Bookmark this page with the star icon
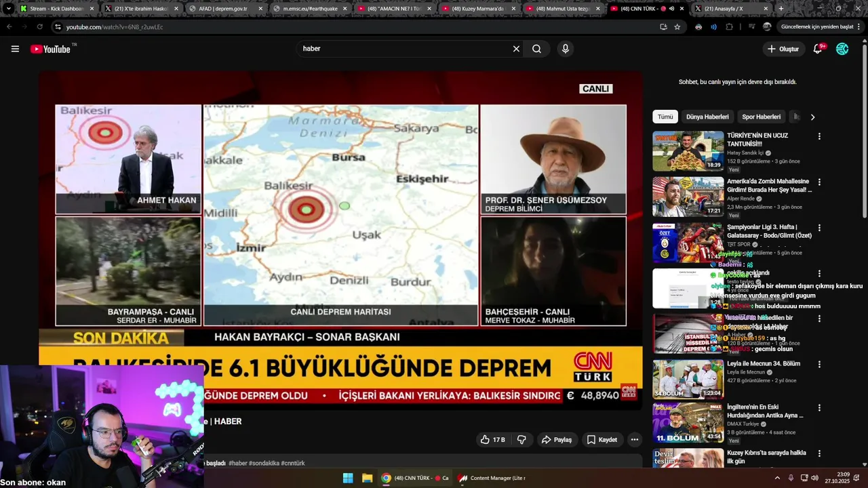This screenshot has height=488, width=868. pos(677,27)
